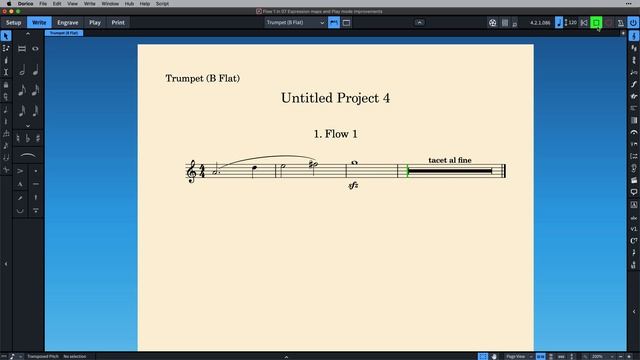Select the tacet al fine text
Screen dimensions: 640x360
pos(450,160)
